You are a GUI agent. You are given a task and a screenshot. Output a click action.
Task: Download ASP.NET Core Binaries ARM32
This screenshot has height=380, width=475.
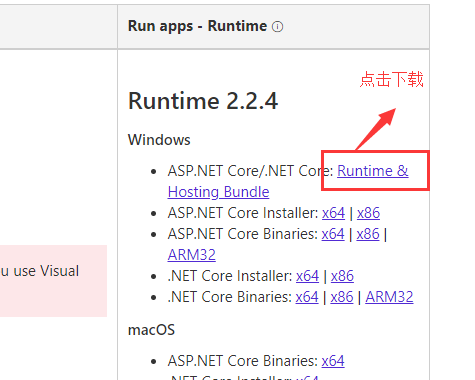tap(192, 255)
